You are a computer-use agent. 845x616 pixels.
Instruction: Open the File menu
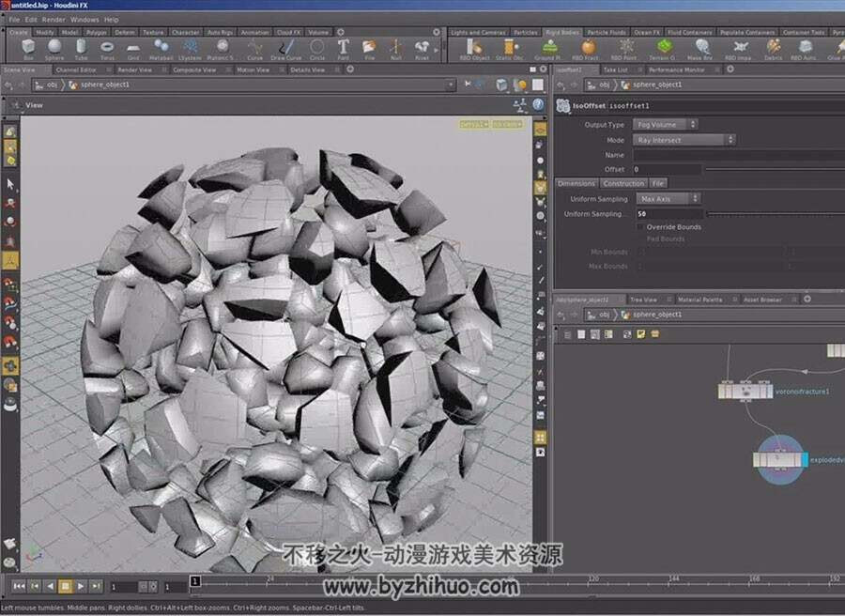(x=14, y=20)
